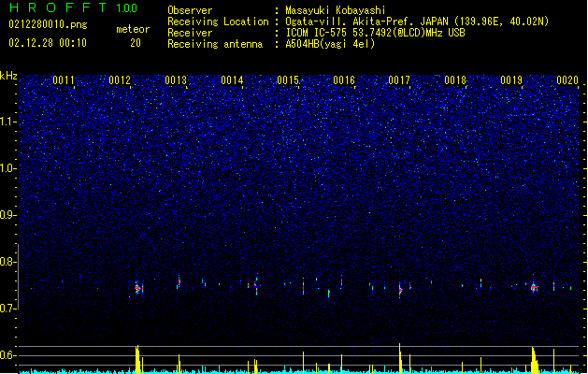Click the 0011 time marker
The height and width of the screenshot is (374, 588).
[x=64, y=79]
